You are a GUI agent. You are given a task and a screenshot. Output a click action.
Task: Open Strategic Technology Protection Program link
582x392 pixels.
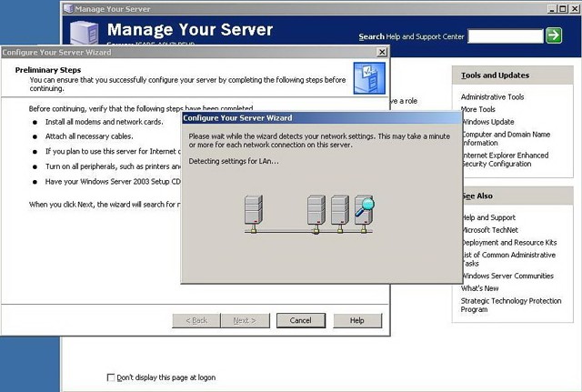511,305
